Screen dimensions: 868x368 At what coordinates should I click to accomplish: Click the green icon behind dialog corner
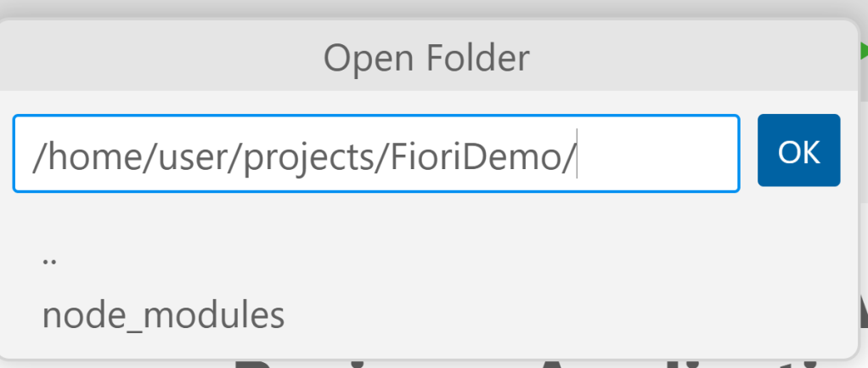pyautogui.click(x=862, y=51)
